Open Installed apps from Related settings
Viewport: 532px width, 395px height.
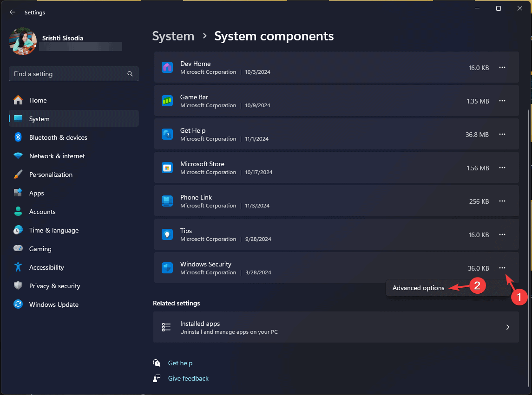click(x=336, y=327)
